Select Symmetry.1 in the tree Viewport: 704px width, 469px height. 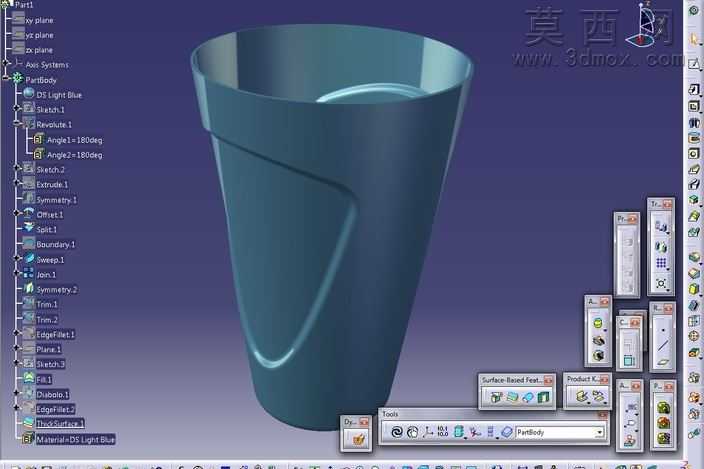(57, 200)
